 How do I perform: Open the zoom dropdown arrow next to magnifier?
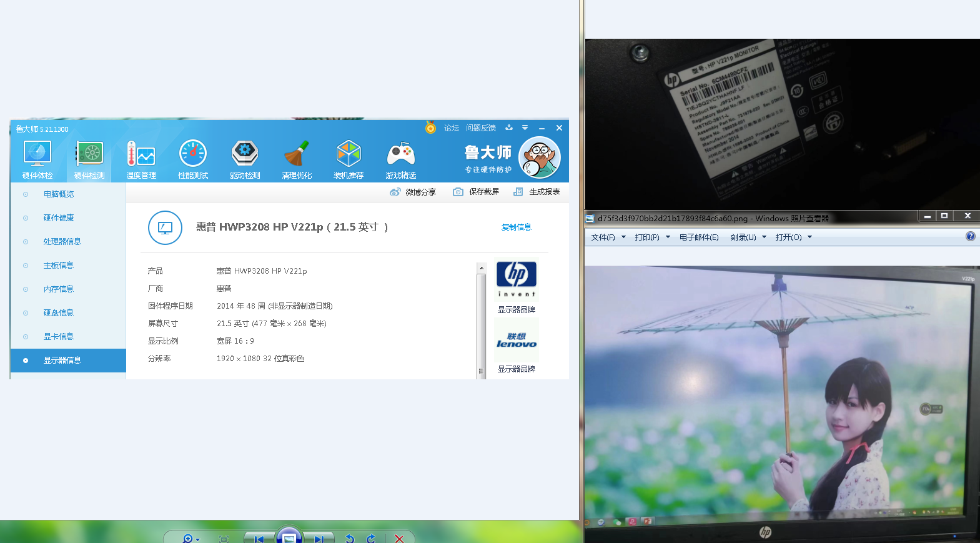(197, 539)
